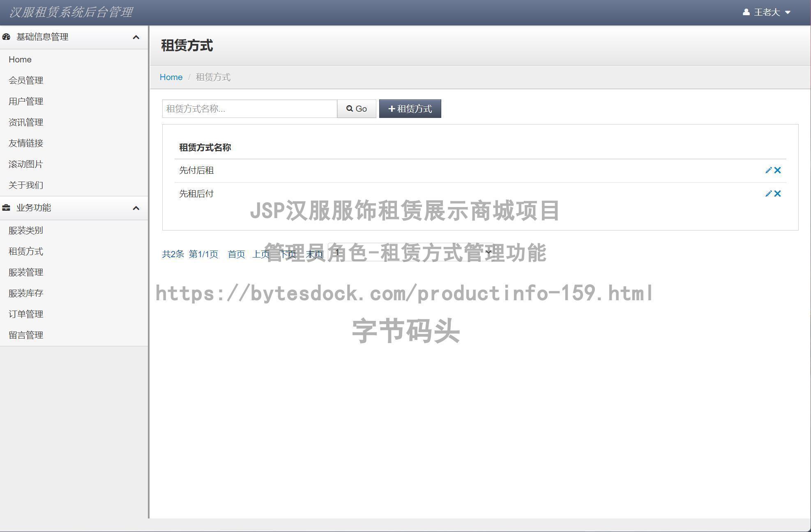
Task: Focus the 租赁方式名称 search field
Action: coord(249,109)
